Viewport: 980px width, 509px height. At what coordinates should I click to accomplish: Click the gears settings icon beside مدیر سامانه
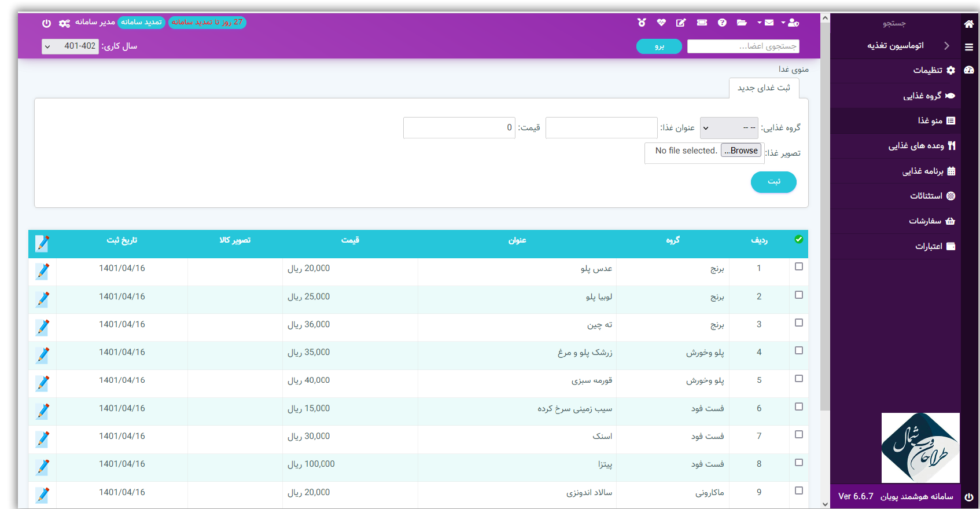click(64, 23)
